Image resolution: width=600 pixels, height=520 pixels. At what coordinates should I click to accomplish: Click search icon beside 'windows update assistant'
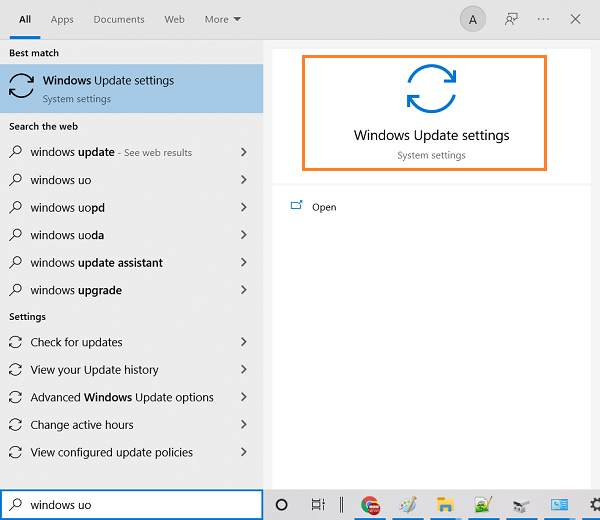15,262
